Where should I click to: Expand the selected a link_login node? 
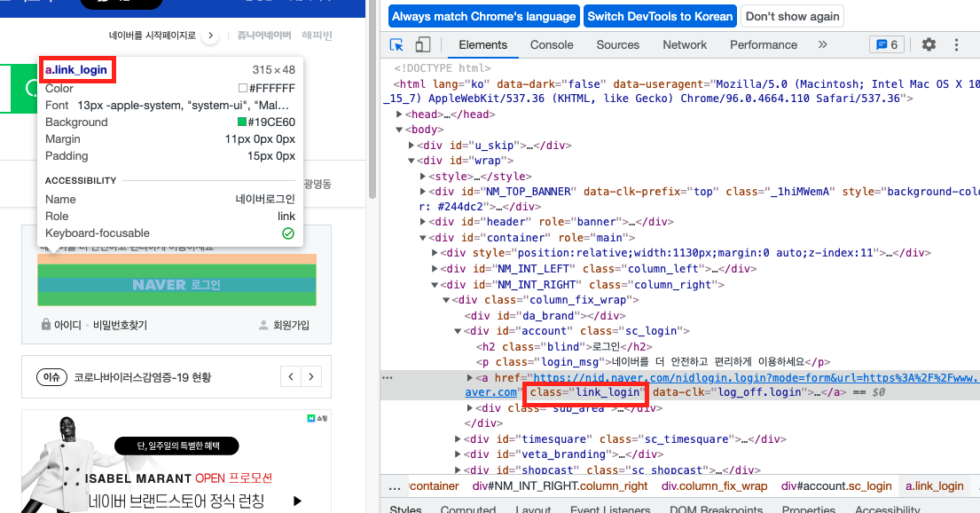coord(470,378)
